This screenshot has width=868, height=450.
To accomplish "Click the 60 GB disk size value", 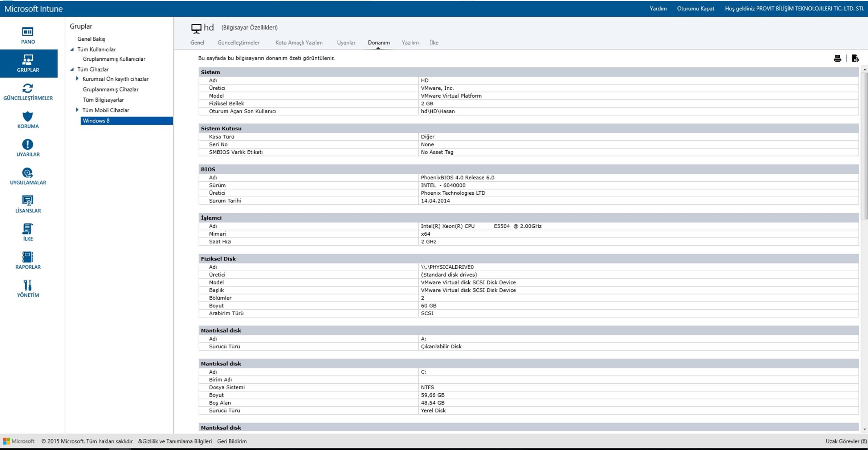I will pyautogui.click(x=429, y=306).
